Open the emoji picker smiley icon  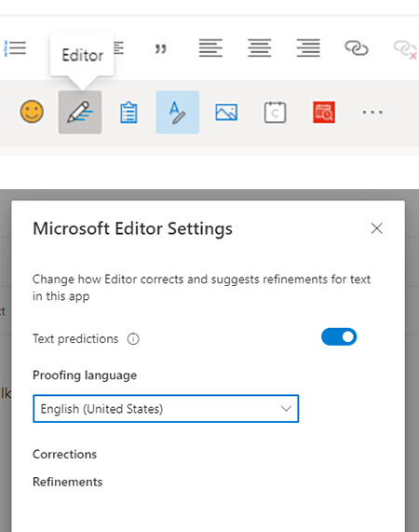click(x=32, y=112)
